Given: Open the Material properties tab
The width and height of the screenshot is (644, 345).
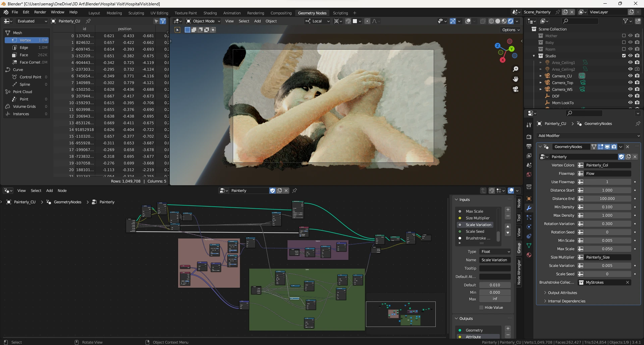Looking at the screenshot, I should coord(529,255).
